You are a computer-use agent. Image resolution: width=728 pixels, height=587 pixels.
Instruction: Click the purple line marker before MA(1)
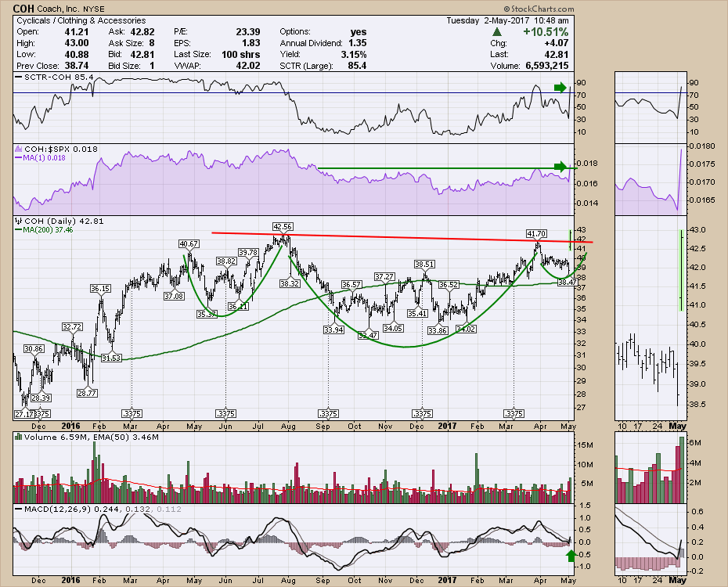(19, 158)
